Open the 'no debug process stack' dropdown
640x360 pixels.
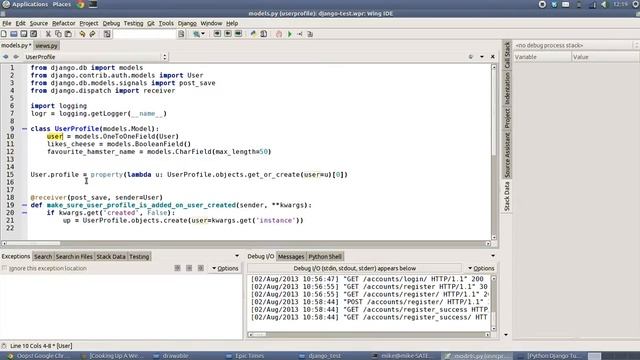point(576,45)
